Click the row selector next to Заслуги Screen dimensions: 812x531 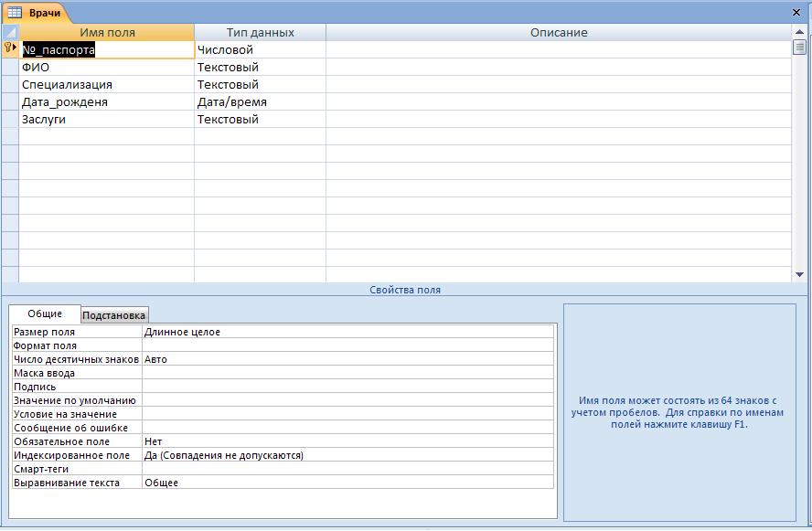10,120
